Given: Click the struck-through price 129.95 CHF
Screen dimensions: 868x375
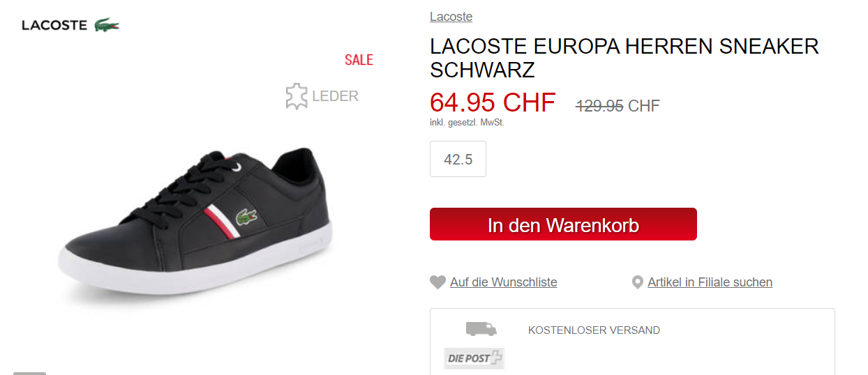Looking at the screenshot, I should point(618,106).
